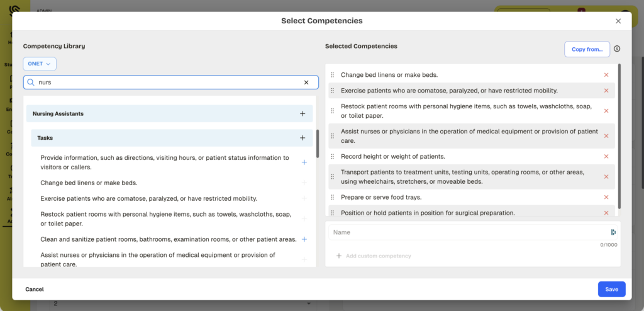Remove 'Change bed linens or make beds' competency

tap(606, 75)
